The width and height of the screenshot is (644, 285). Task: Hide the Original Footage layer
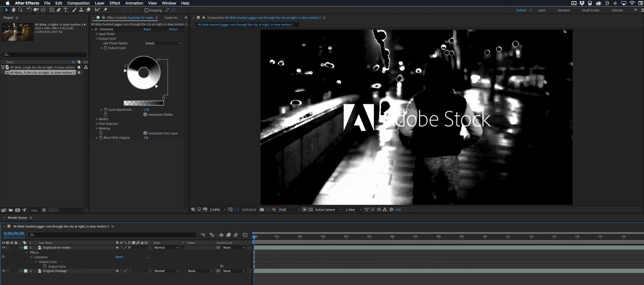click(x=4, y=271)
